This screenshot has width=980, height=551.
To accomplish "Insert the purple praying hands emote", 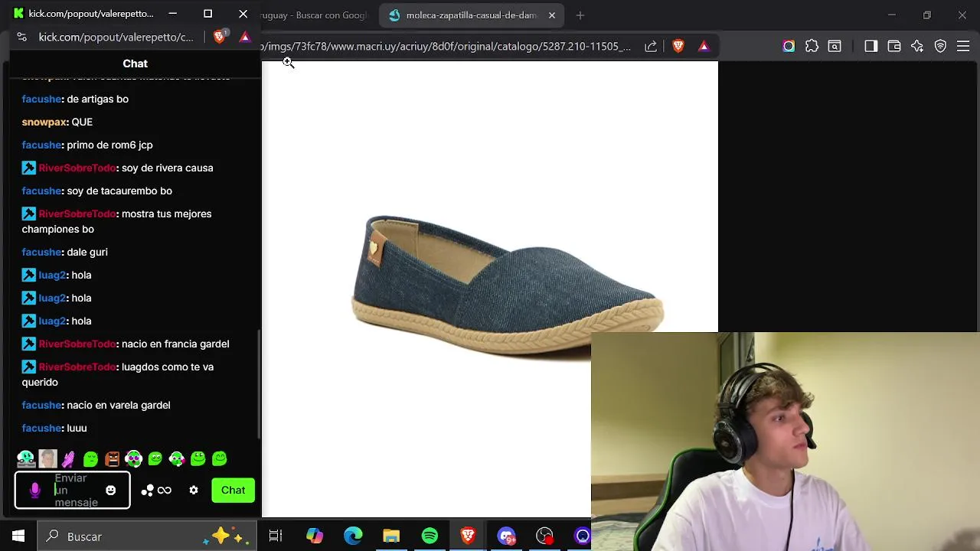I will coord(69,458).
